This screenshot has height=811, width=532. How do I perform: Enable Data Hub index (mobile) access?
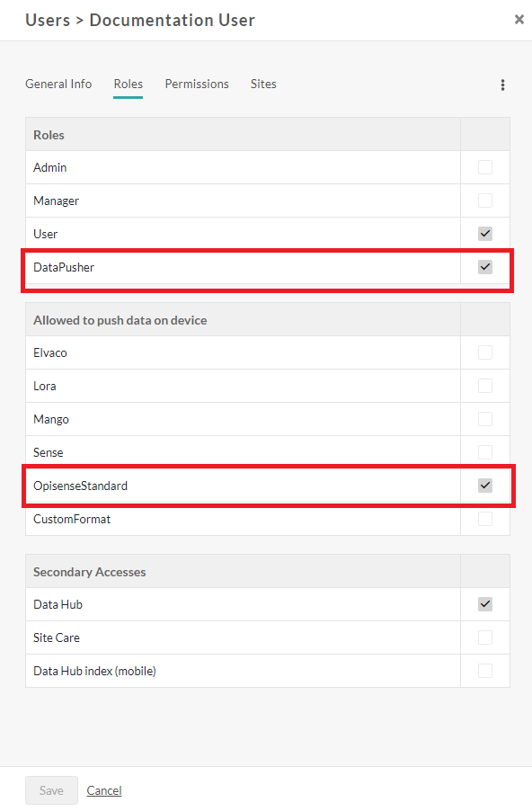pyautogui.click(x=484, y=670)
